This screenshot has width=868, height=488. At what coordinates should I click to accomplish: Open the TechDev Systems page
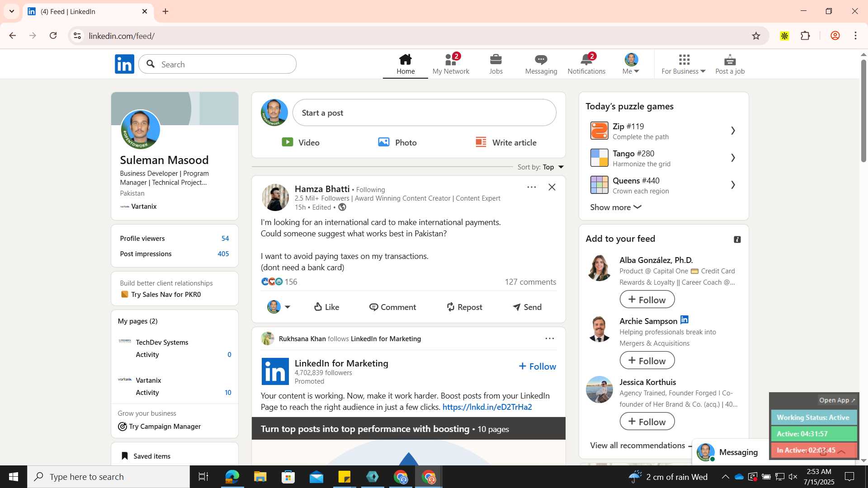point(162,342)
